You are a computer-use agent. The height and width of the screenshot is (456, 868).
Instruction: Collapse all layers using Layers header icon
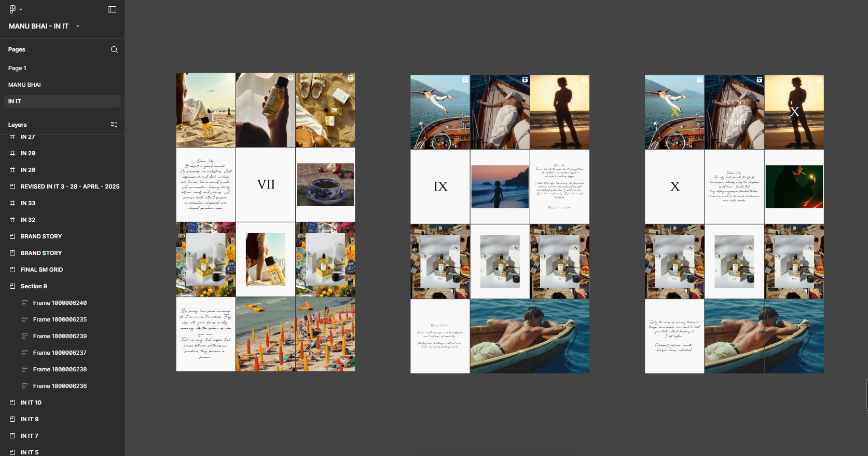(x=114, y=125)
